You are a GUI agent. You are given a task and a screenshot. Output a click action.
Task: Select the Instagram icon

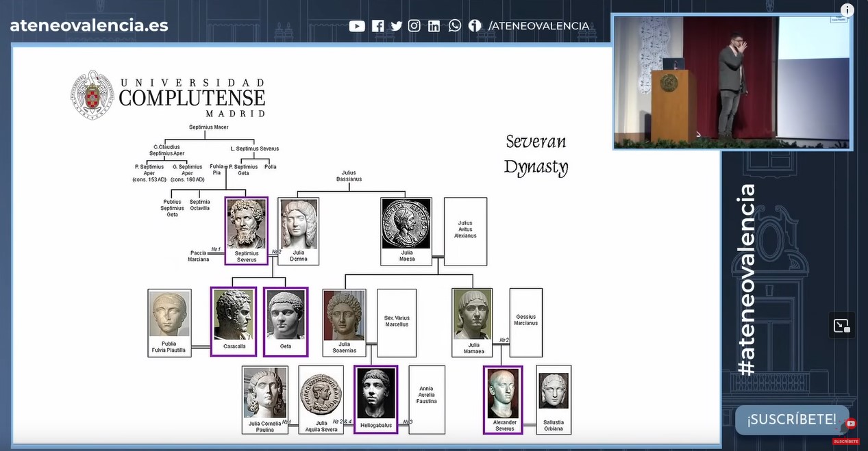(x=414, y=26)
